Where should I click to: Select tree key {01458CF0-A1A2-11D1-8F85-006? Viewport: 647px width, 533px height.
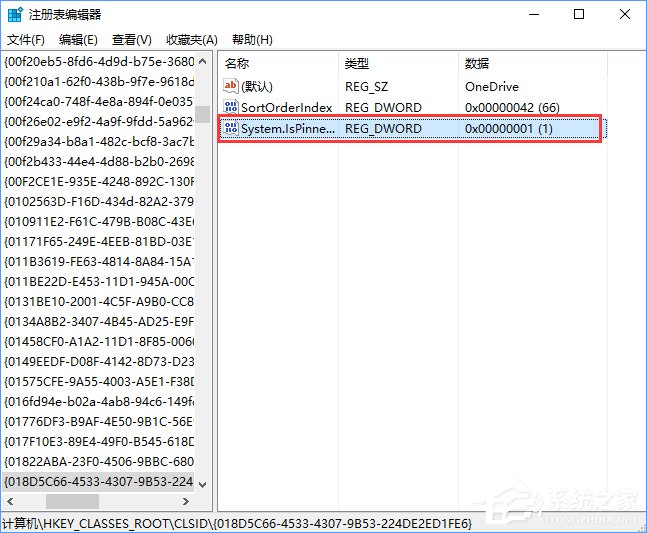(x=99, y=342)
